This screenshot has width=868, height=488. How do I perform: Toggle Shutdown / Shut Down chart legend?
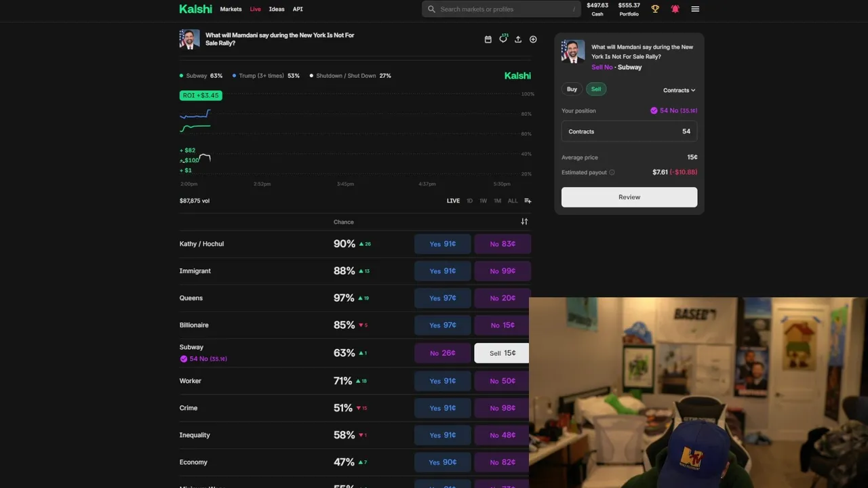tap(350, 76)
